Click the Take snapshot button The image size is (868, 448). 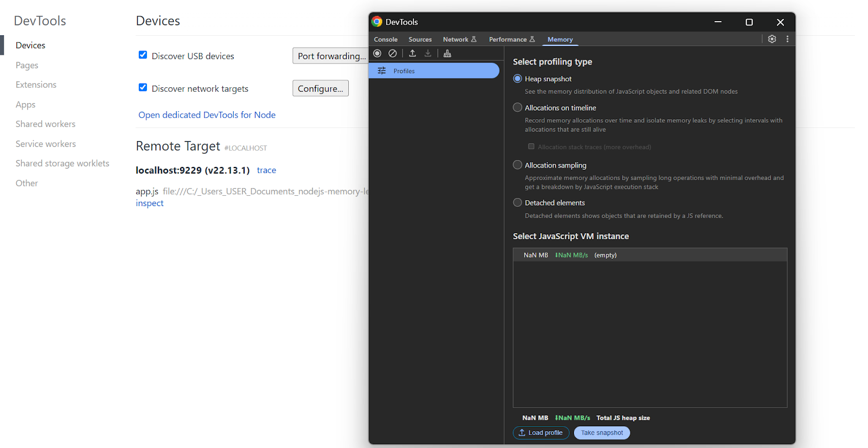click(602, 433)
